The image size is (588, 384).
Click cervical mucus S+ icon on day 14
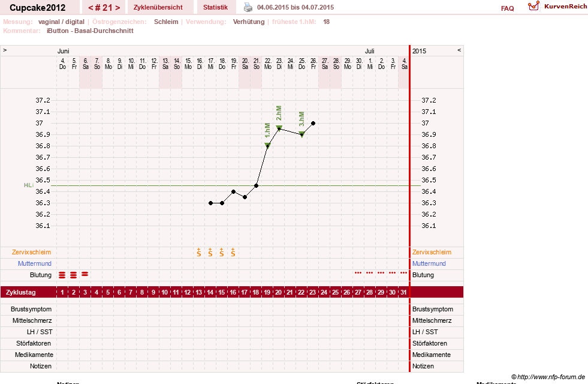[210, 252]
